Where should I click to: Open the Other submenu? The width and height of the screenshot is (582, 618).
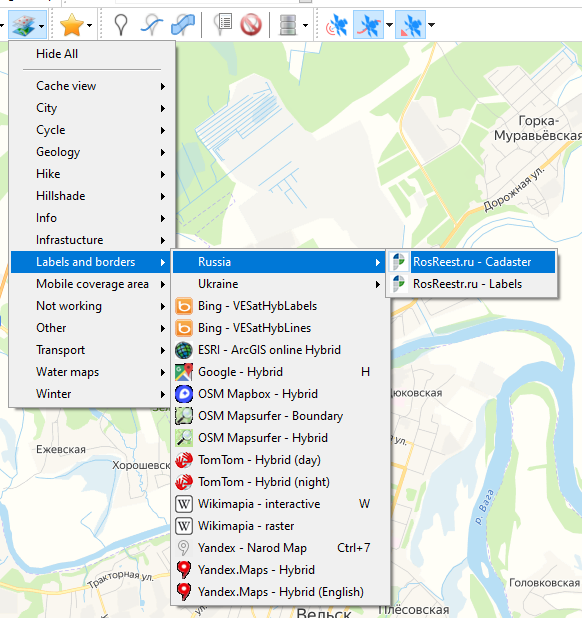tap(92, 328)
